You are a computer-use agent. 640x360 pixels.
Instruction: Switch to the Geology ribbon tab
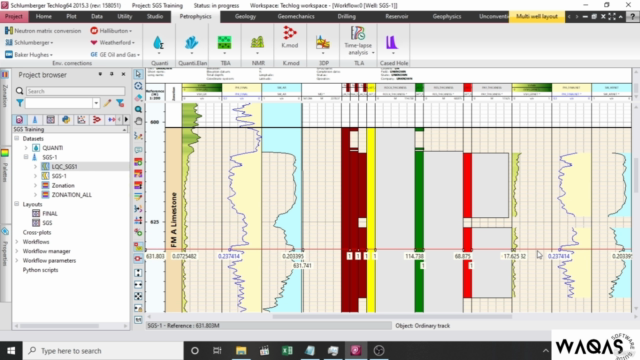(245, 16)
